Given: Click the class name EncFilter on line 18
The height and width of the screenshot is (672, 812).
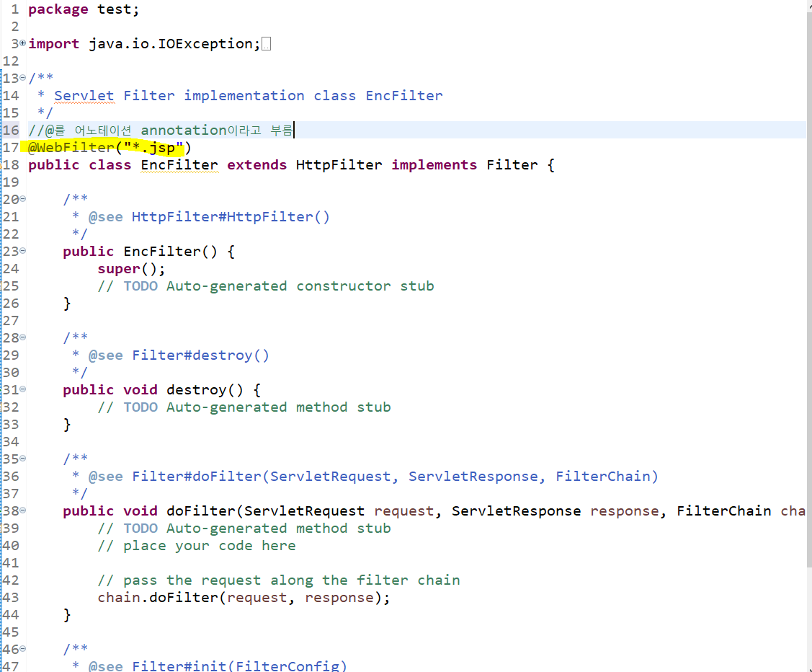Looking at the screenshot, I should tap(179, 165).
